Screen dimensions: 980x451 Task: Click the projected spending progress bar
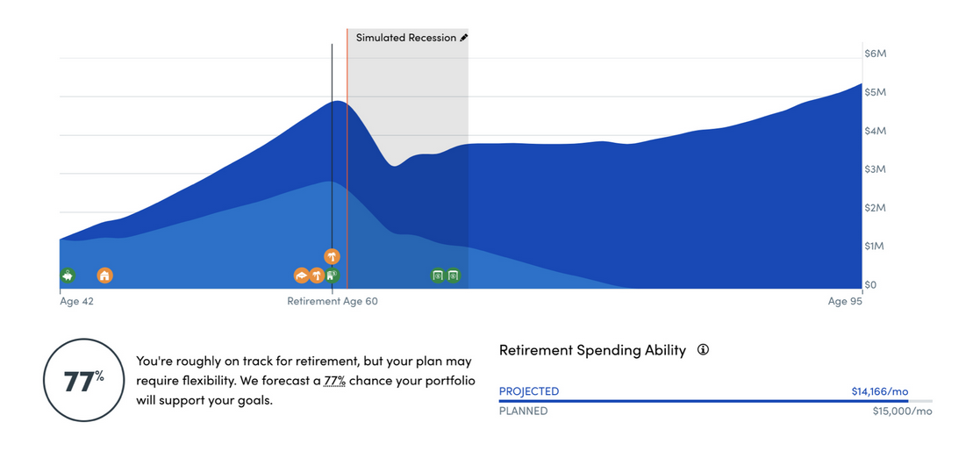tap(716, 401)
